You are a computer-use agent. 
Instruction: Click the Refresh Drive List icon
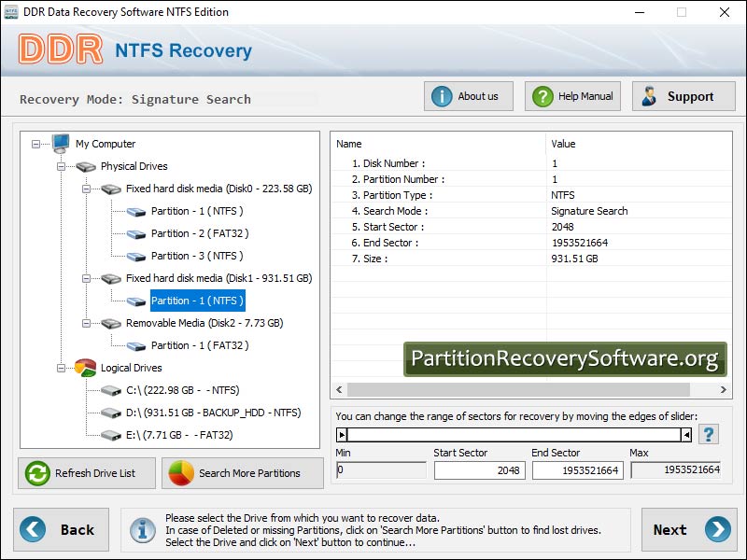coord(38,473)
